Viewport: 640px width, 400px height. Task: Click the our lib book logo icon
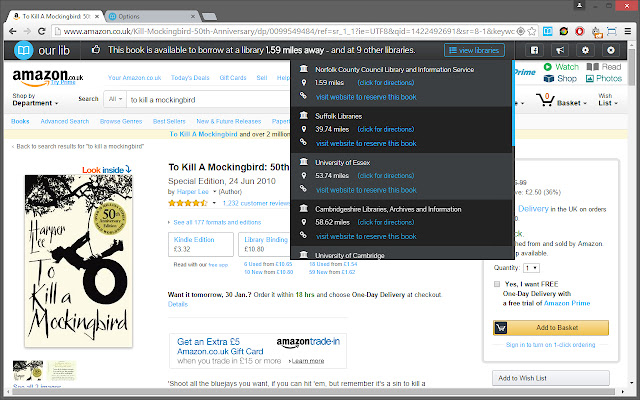24,50
